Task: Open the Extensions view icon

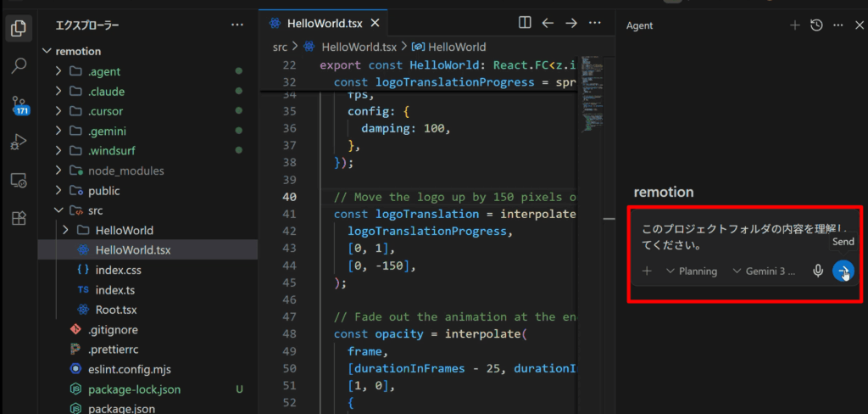Action: [x=18, y=218]
